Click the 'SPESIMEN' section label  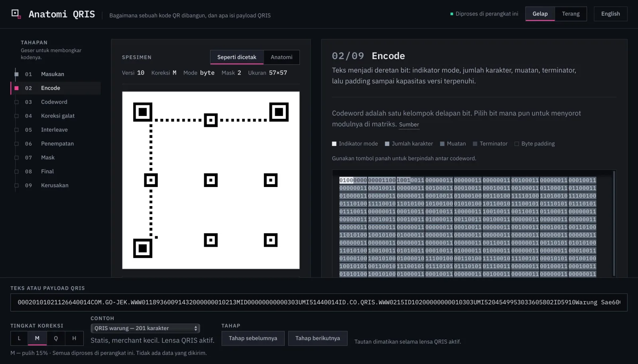pos(137,57)
